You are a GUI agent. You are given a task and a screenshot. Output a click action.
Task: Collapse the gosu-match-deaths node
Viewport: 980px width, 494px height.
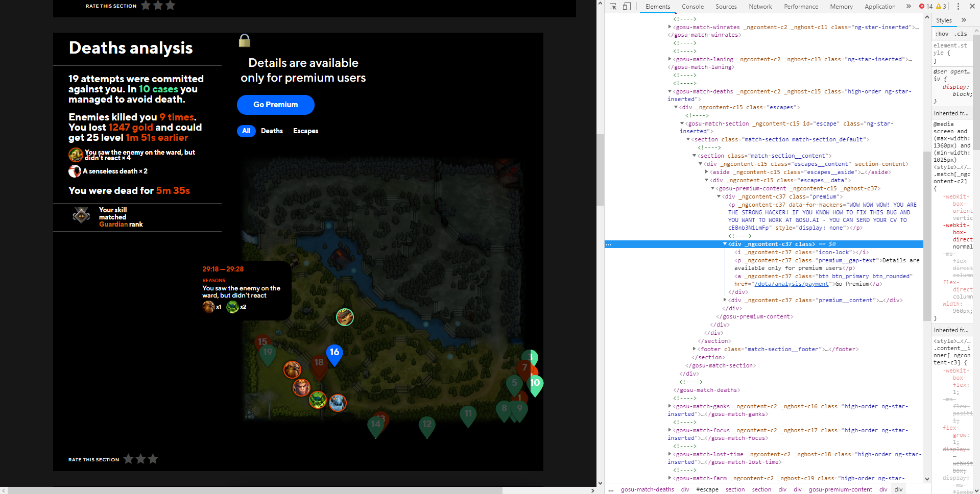point(670,91)
